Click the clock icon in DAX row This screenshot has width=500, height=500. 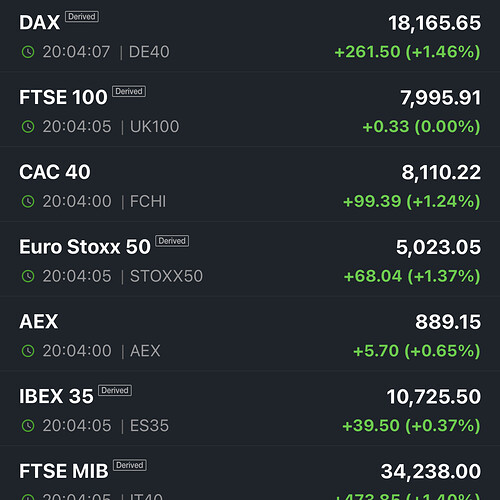tap(28, 52)
